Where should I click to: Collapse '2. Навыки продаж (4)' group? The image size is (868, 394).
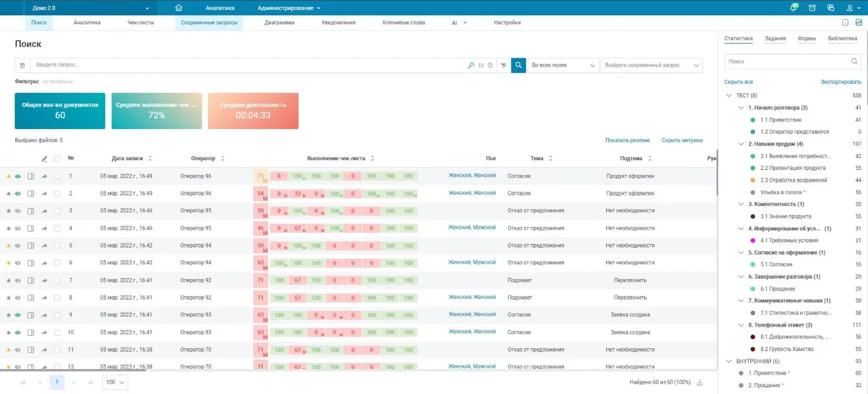click(x=742, y=144)
